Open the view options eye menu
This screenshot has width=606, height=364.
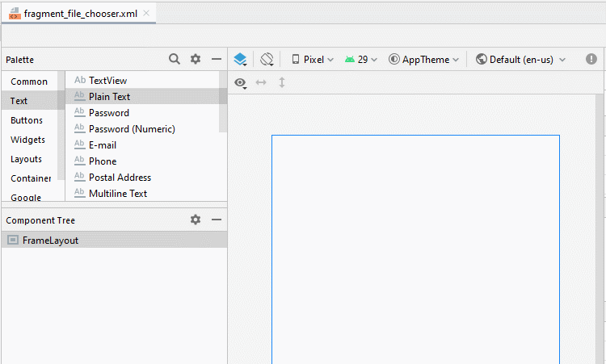click(x=241, y=82)
